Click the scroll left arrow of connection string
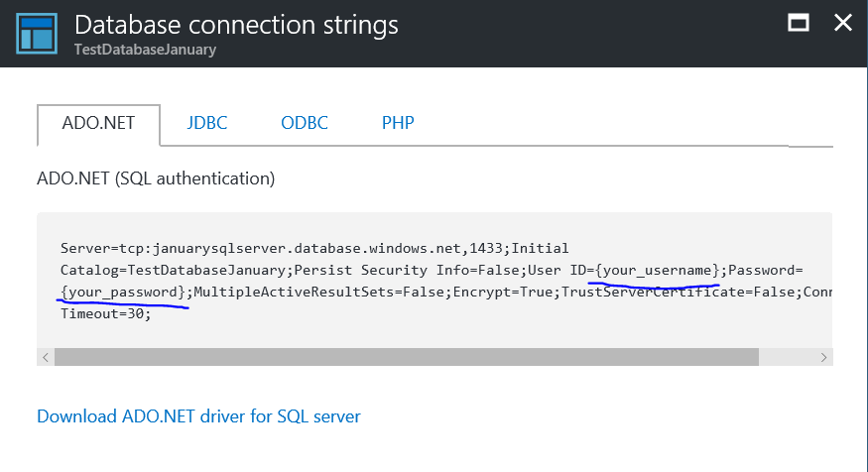The image size is (868, 472). 46,357
